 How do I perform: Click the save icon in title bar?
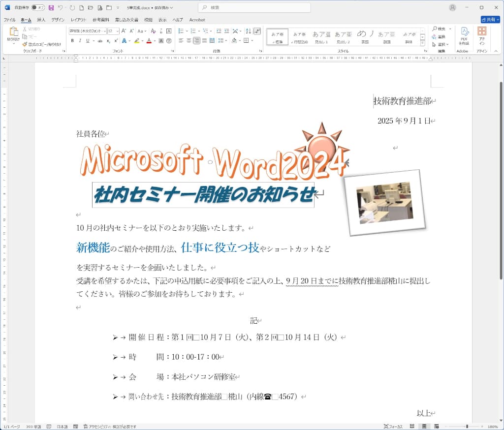tap(51, 8)
